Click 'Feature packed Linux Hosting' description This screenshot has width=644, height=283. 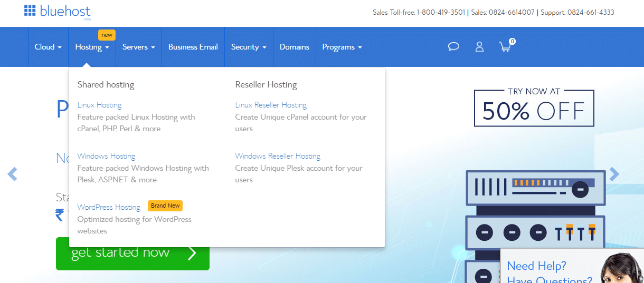tap(136, 123)
